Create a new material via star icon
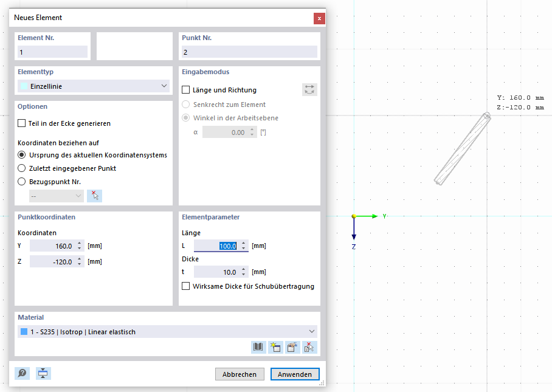552x392 pixels. point(275,346)
